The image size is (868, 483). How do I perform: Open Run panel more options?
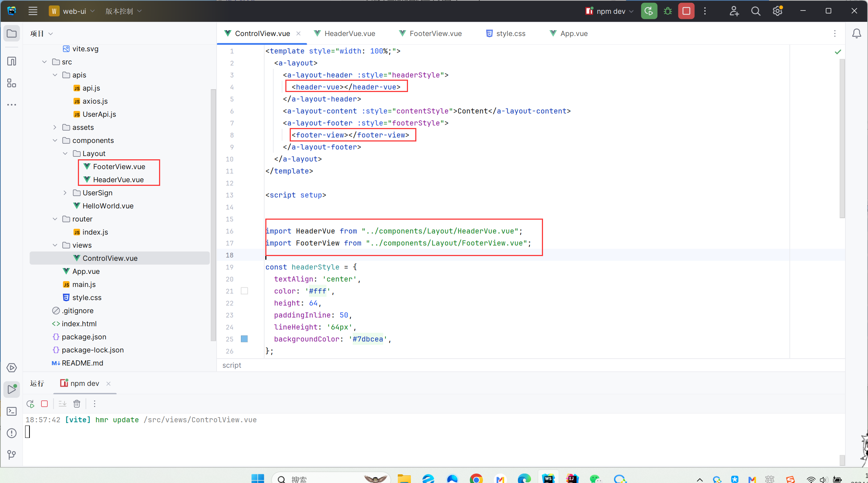pyautogui.click(x=95, y=404)
